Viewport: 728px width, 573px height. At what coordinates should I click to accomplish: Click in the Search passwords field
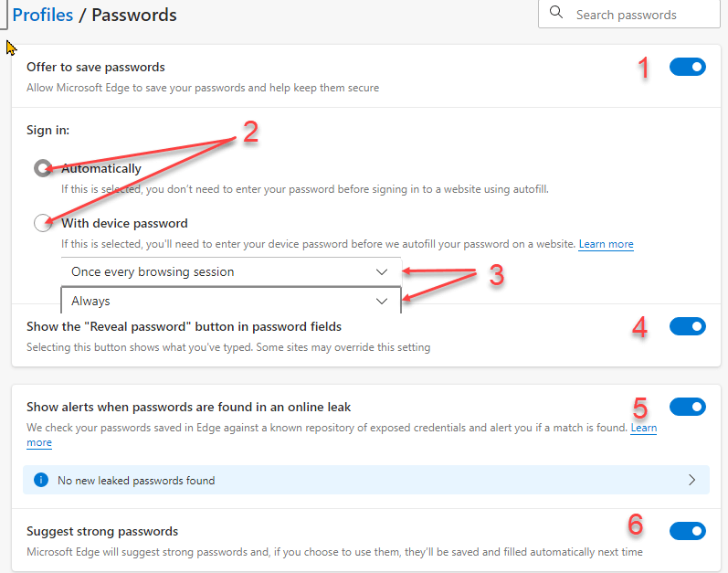point(629,15)
